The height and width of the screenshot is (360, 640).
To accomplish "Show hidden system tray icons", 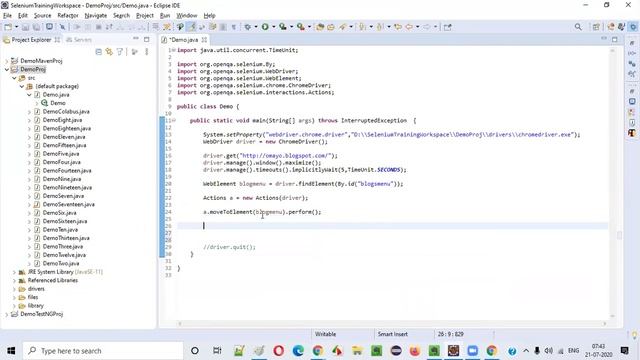I will point(526,351).
